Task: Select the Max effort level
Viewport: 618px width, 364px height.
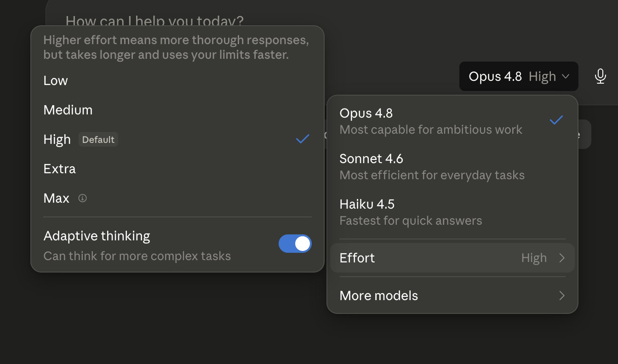Action: (177, 199)
